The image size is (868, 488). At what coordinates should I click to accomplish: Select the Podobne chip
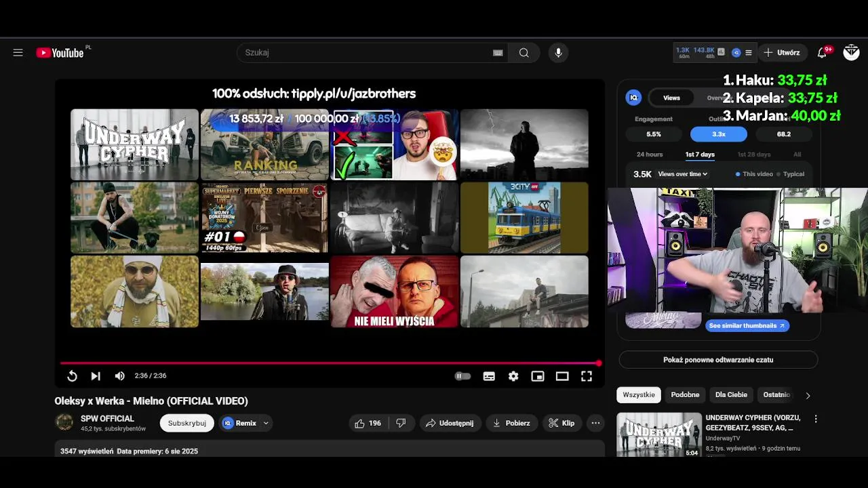pyautogui.click(x=685, y=394)
